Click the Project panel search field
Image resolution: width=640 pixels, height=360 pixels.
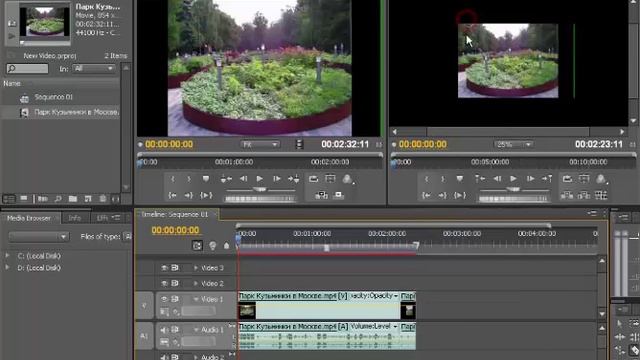click(27, 69)
